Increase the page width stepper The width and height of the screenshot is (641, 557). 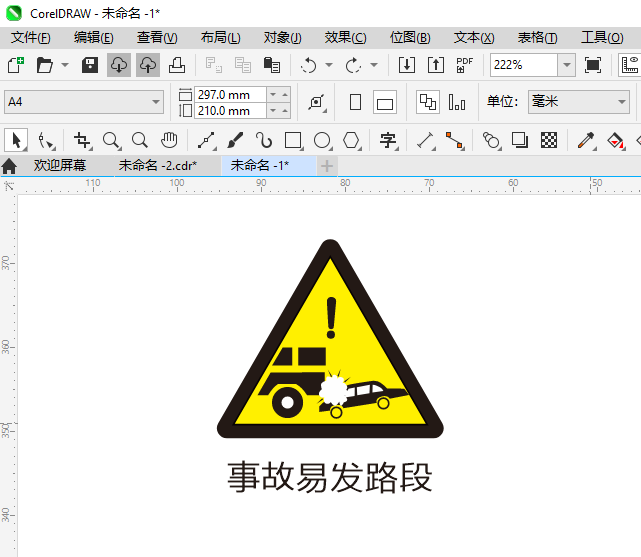tap(285, 95)
